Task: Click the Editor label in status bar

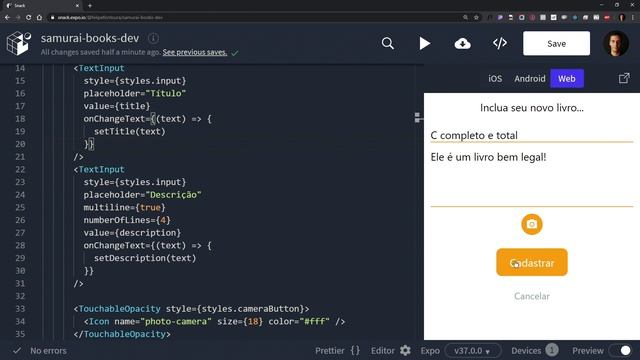Action: 382,351
